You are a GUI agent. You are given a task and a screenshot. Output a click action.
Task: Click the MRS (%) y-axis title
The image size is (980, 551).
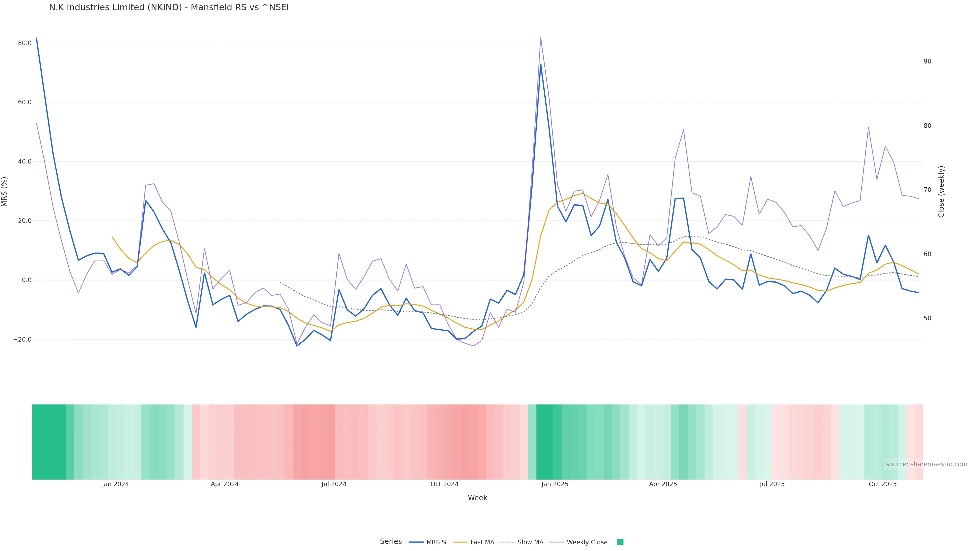pos(5,192)
